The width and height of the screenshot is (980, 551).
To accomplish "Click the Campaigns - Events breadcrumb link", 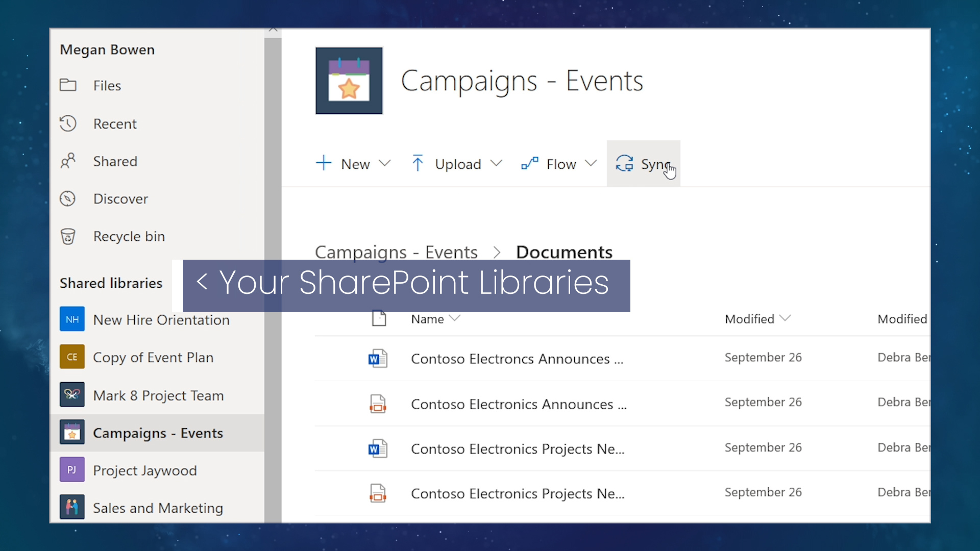I will [396, 252].
